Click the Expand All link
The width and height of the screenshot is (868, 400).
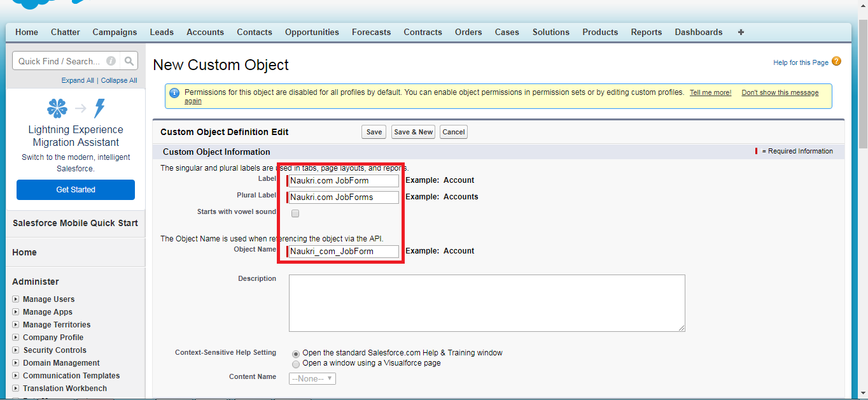point(78,80)
